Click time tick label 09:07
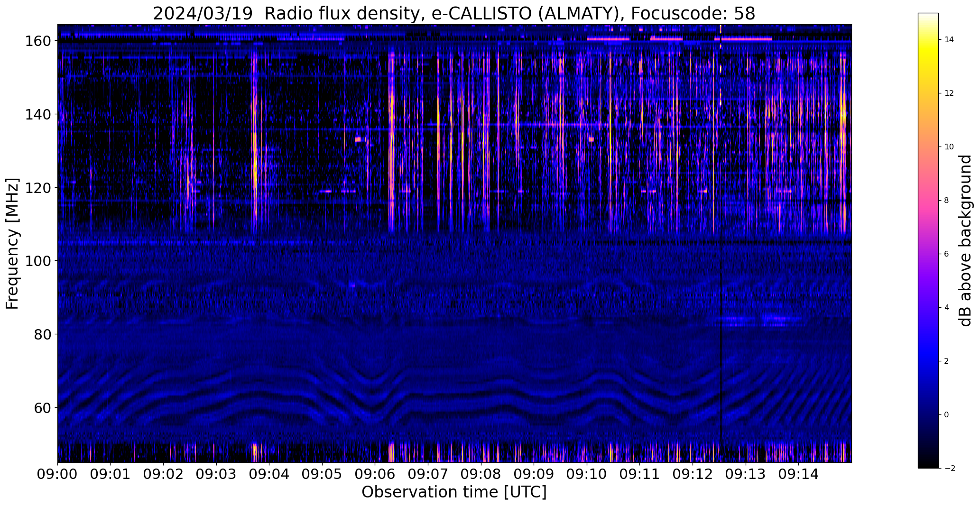This screenshot has width=980, height=506. coord(428,474)
